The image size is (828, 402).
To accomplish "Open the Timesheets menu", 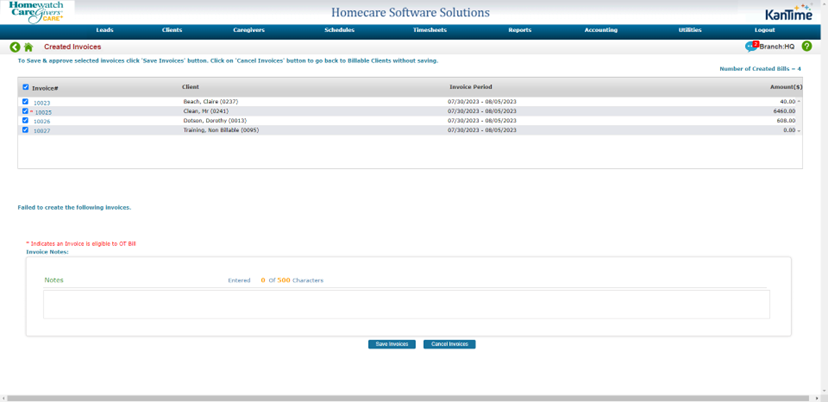I will [430, 30].
